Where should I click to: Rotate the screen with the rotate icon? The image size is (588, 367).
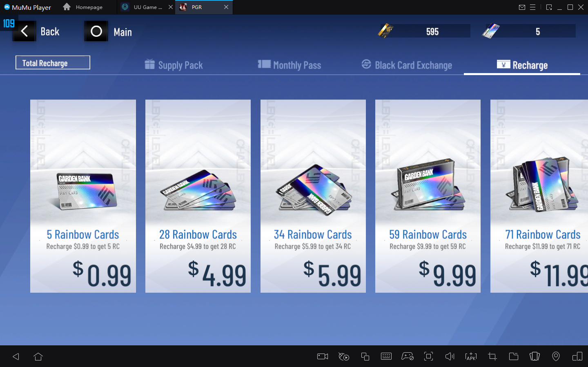click(535, 356)
